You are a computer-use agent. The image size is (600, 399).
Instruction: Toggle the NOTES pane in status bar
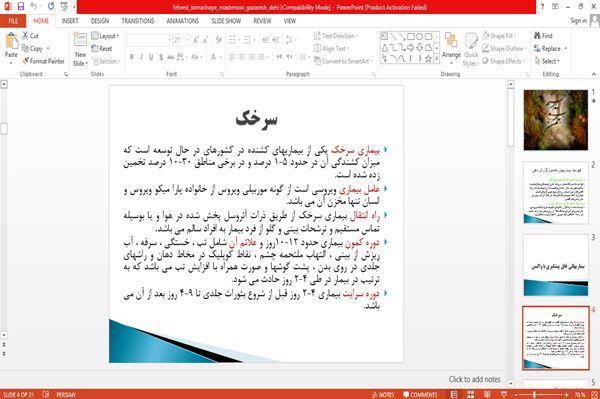pos(383,394)
